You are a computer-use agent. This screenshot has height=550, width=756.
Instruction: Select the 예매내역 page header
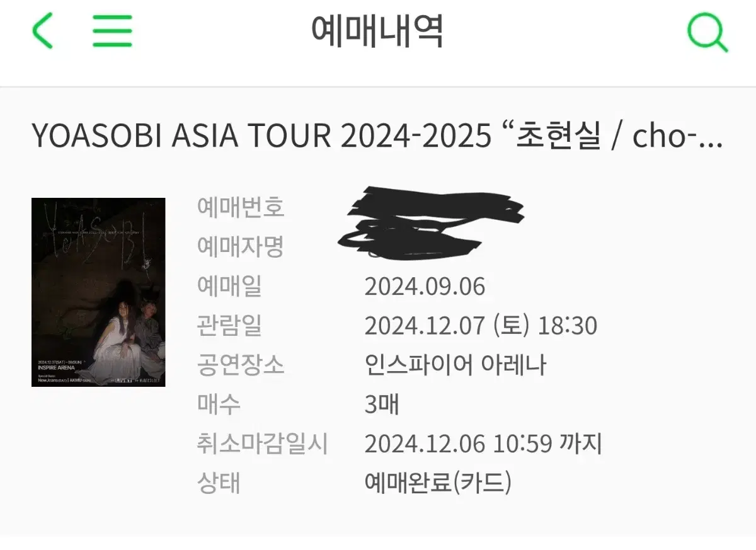(377, 32)
